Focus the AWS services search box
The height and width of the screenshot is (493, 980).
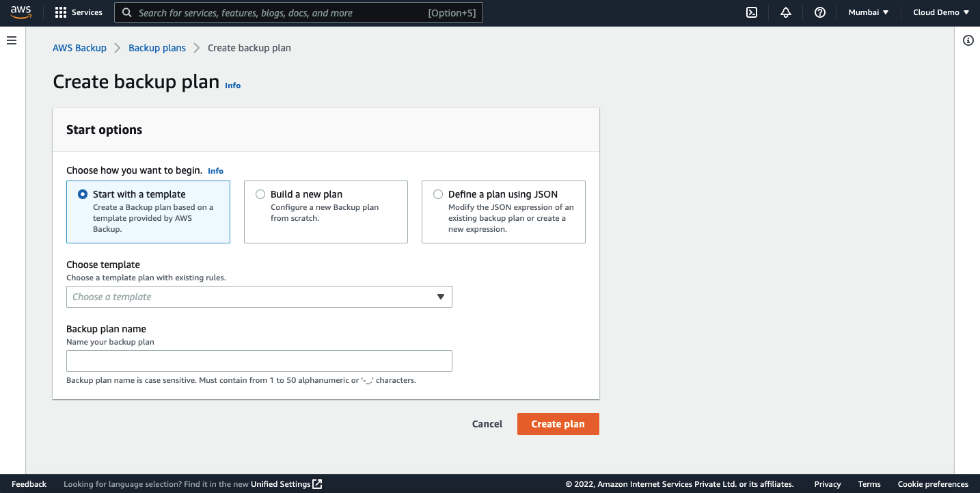pyautogui.click(x=299, y=12)
